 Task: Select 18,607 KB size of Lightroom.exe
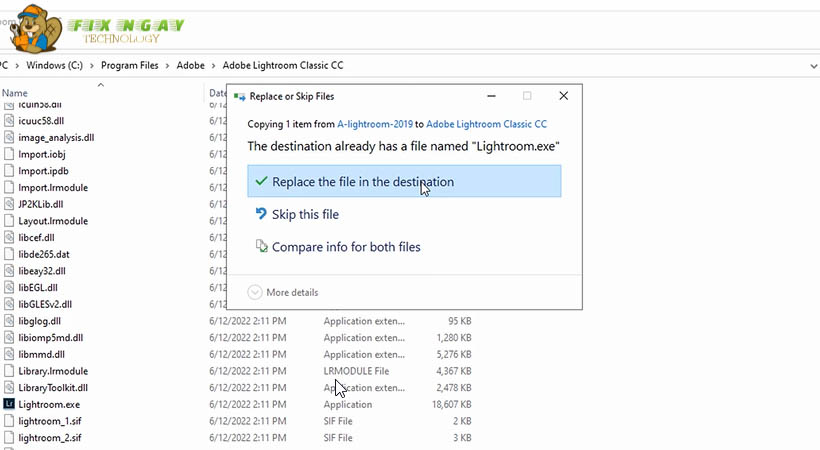point(451,404)
